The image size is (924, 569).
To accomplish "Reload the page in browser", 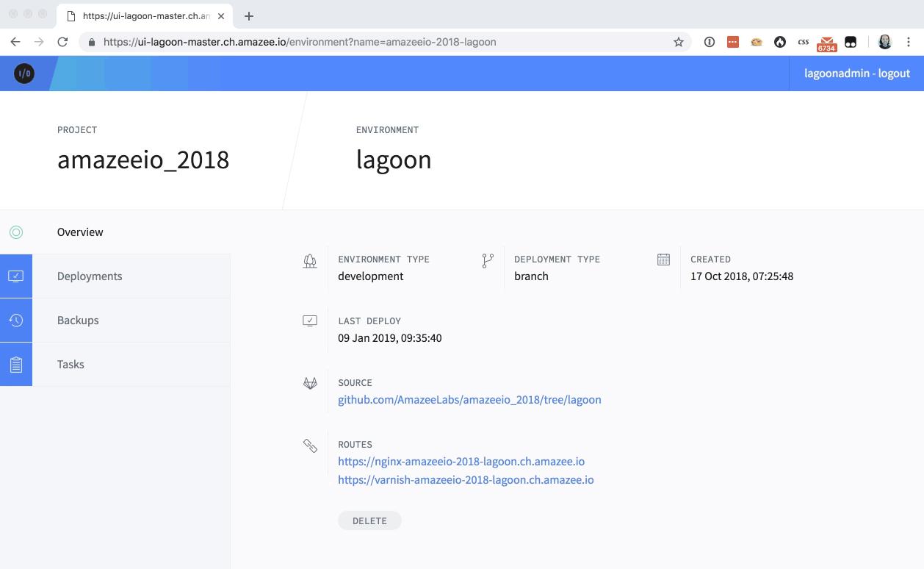I will [x=62, y=42].
